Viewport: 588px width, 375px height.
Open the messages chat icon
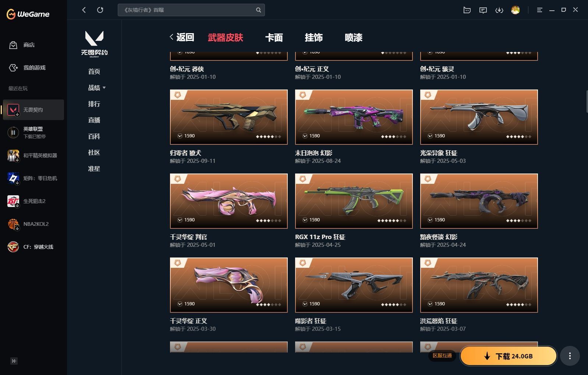pyautogui.click(x=483, y=10)
